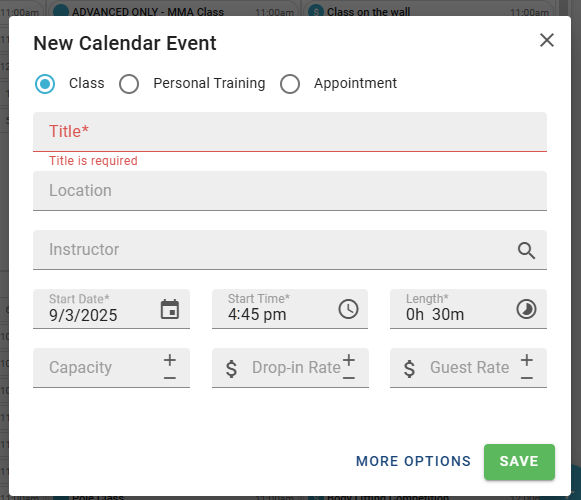Click the Instructor search magnifier icon

526,251
